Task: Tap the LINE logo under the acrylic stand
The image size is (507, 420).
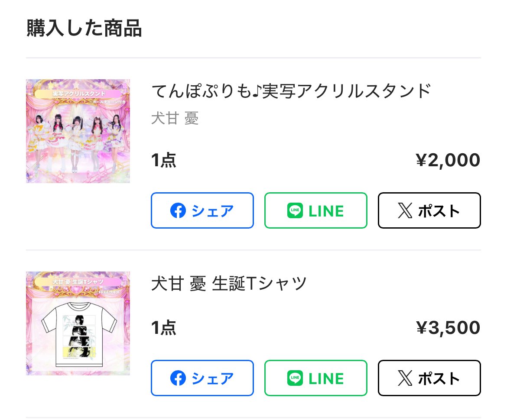Action: [295, 211]
